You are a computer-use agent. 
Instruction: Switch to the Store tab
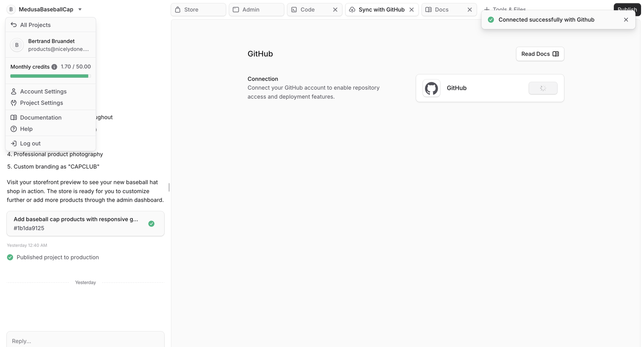pos(198,9)
